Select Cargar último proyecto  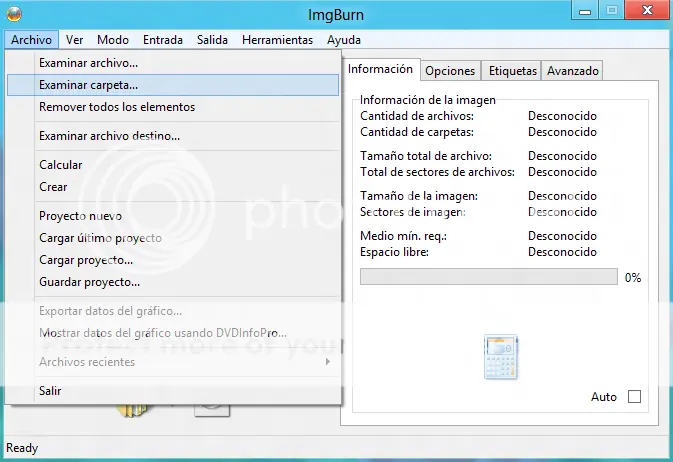(x=173, y=238)
